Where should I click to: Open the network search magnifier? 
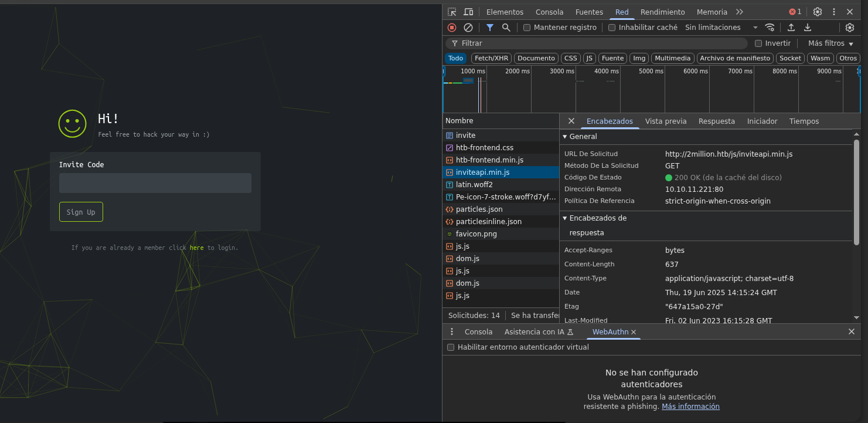506,28
